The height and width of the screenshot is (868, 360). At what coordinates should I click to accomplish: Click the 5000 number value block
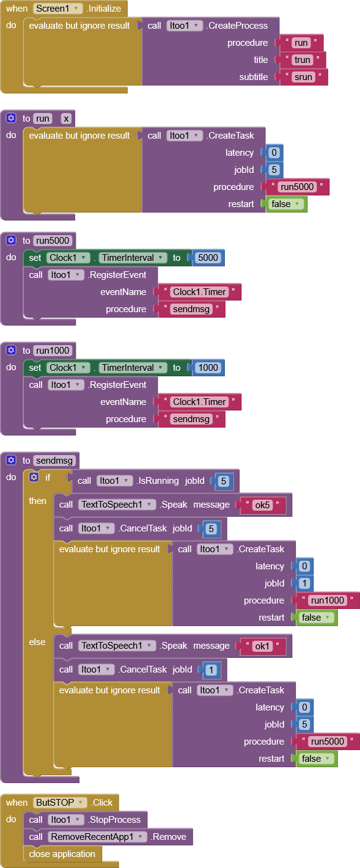coord(208,258)
